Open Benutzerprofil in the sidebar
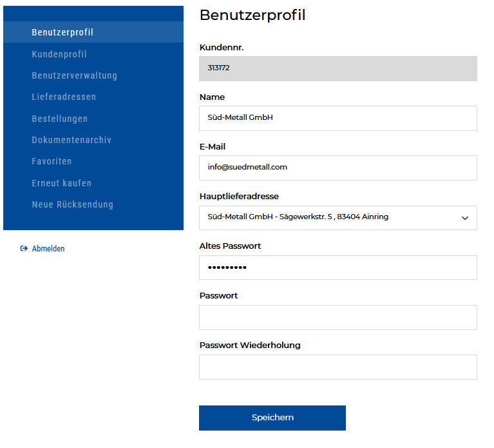 62,32
